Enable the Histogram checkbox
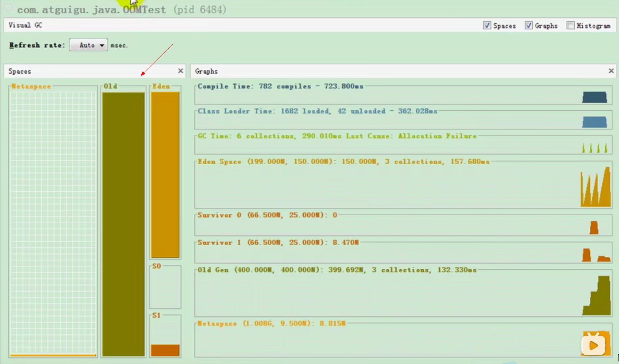The image size is (619, 364). [571, 26]
